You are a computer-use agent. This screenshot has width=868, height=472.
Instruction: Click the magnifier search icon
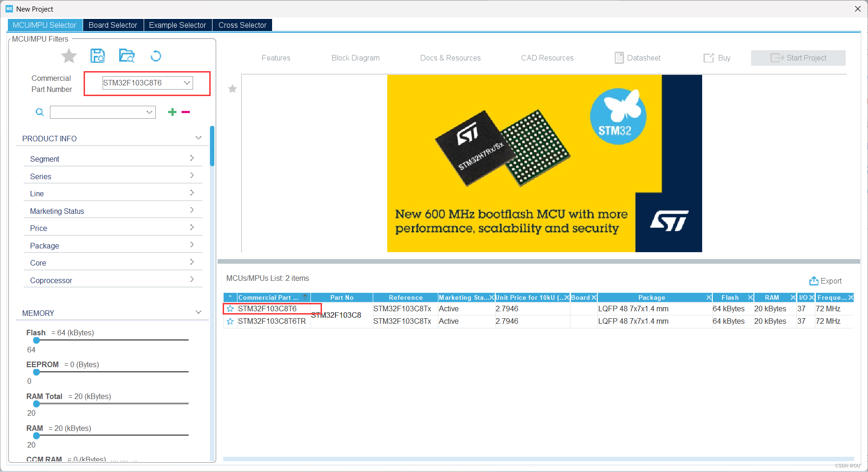point(40,112)
